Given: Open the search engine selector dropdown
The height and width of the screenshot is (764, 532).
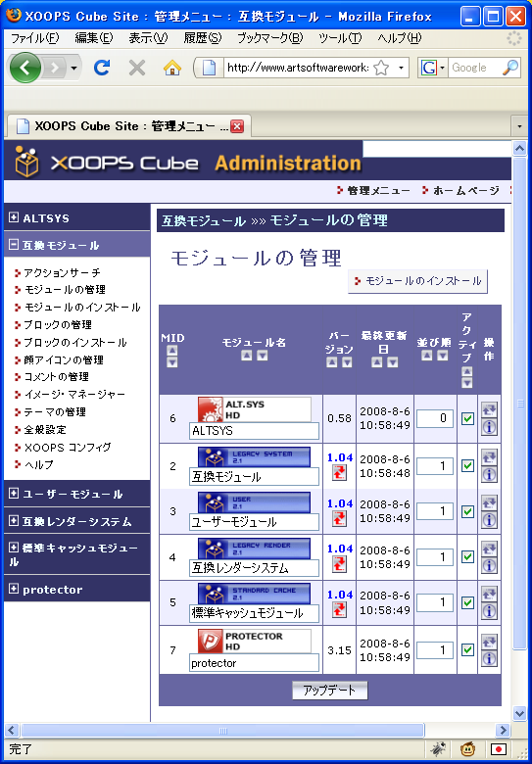Looking at the screenshot, I should click(x=443, y=69).
